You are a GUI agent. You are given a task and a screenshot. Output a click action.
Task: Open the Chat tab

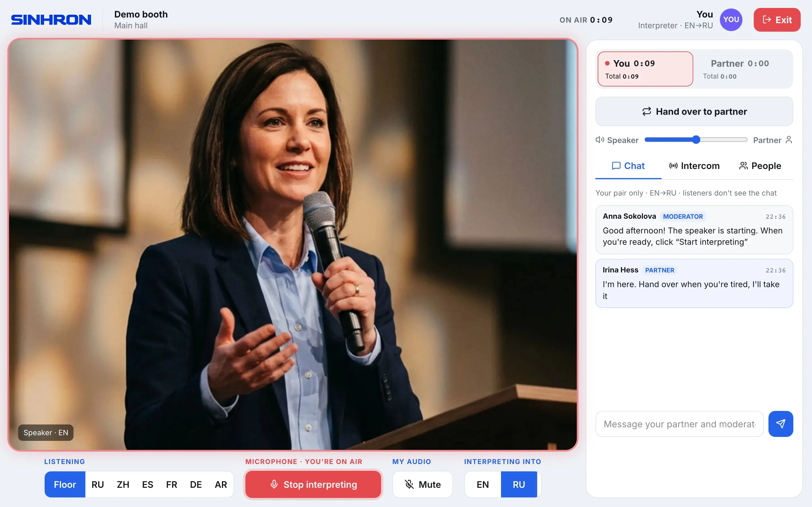(x=628, y=166)
